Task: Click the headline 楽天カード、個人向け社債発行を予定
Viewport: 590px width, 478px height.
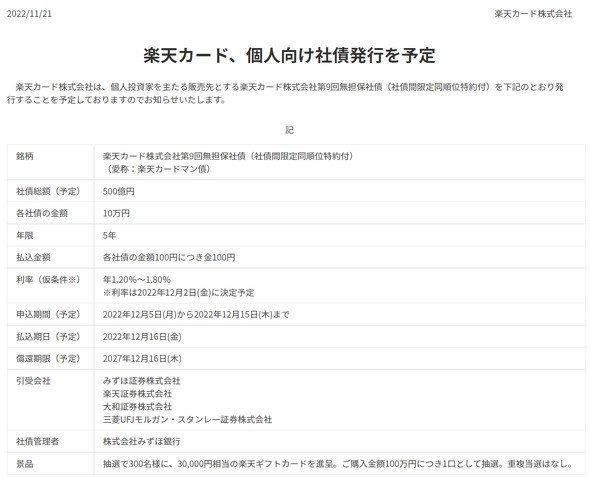Action: [x=289, y=55]
